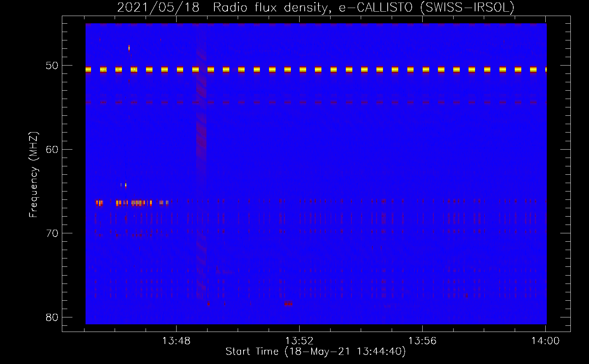Click the 13:56 time tick label
589x364 pixels.
tap(422, 341)
